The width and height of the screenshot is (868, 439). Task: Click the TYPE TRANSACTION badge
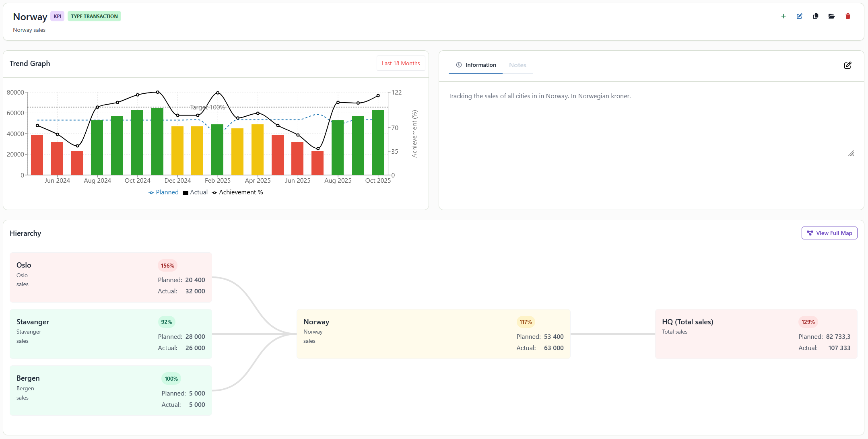tap(94, 16)
